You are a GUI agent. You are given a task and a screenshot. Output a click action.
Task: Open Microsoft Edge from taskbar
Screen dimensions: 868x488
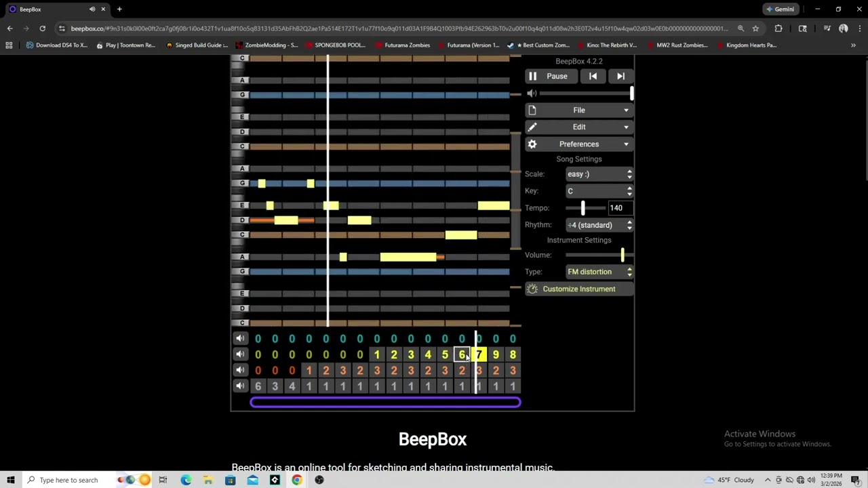[x=186, y=480]
